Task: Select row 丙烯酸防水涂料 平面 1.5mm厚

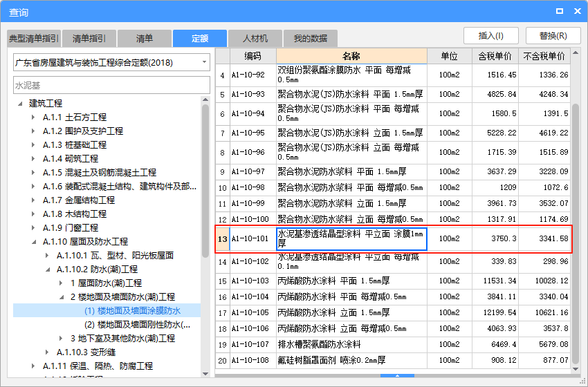Action: pyautogui.click(x=393, y=281)
